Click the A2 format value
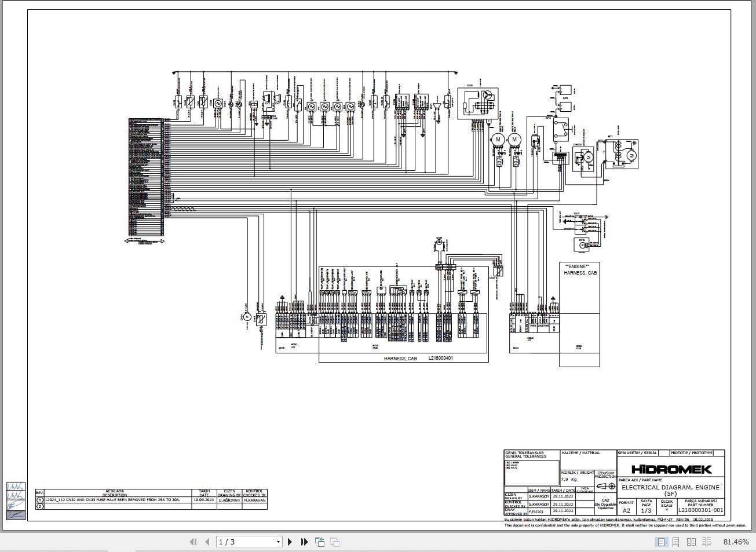Image resolution: width=756 pixels, height=552 pixels. coord(626,511)
